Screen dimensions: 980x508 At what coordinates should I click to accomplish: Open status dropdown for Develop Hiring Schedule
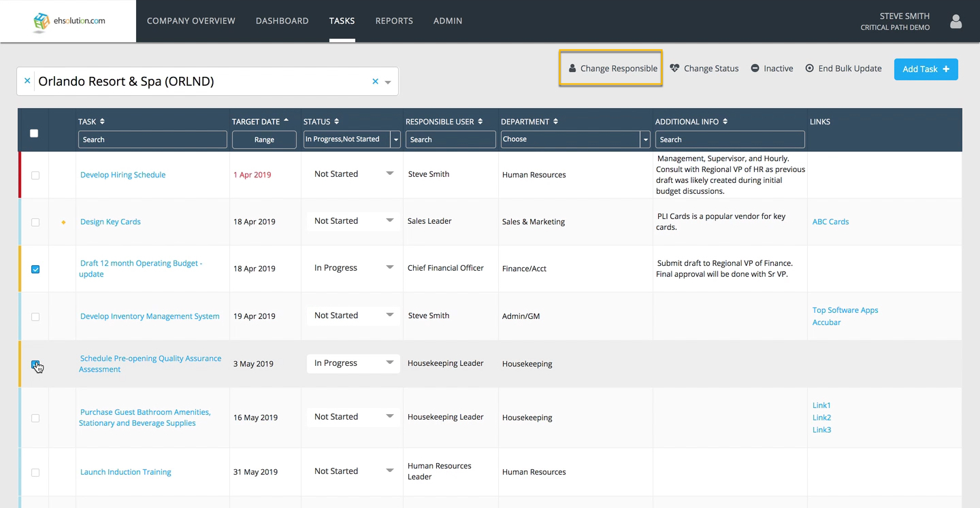353,174
